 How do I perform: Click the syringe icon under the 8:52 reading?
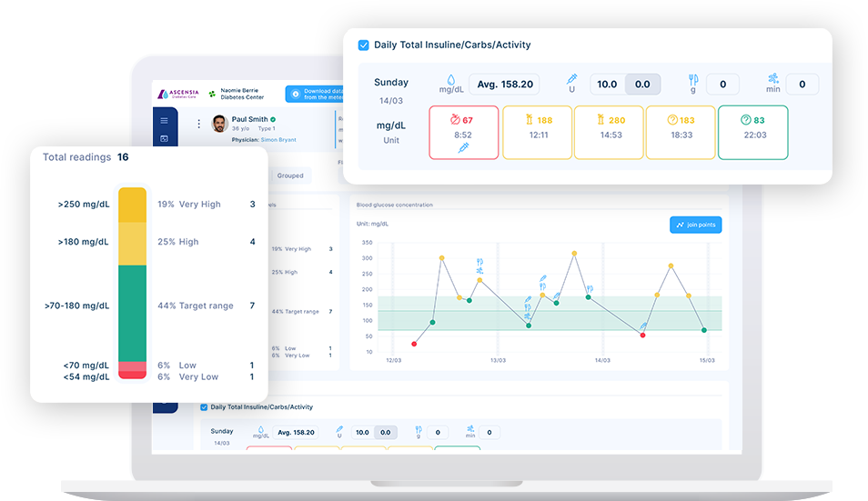[x=463, y=148]
